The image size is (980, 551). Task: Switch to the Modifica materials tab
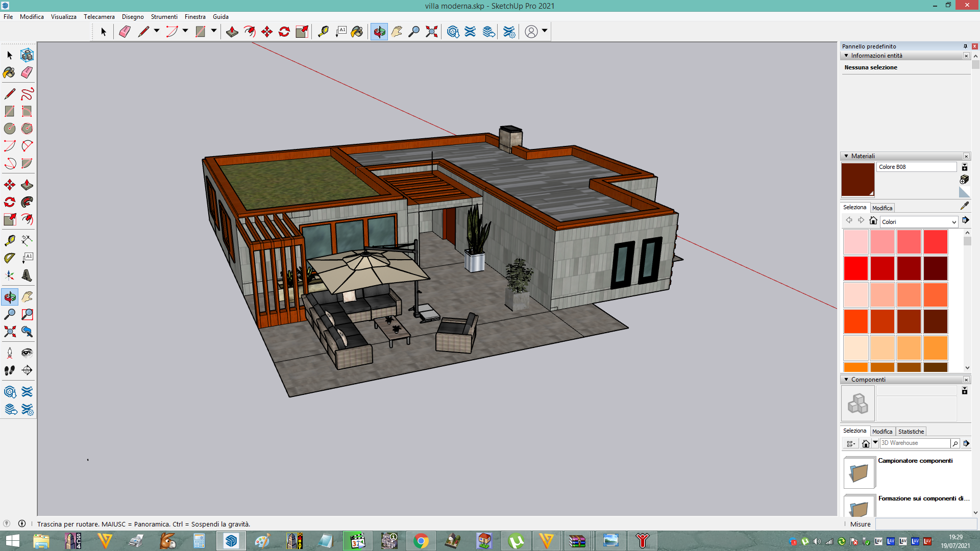[x=882, y=208]
